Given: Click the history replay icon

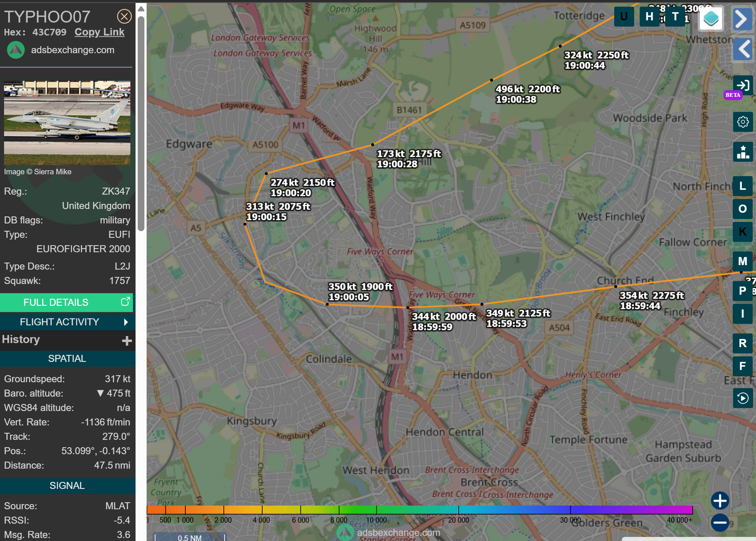Looking at the screenshot, I should (742, 398).
